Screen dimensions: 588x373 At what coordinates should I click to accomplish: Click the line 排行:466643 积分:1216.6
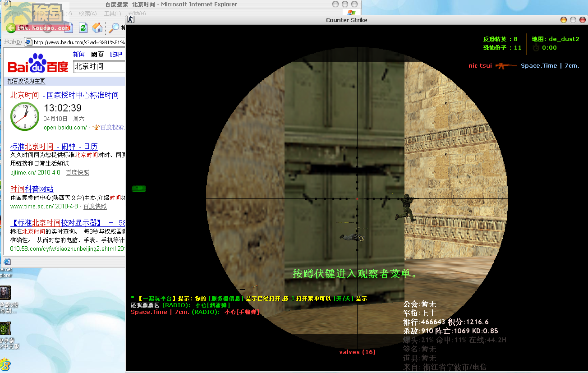tap(446, 322)
